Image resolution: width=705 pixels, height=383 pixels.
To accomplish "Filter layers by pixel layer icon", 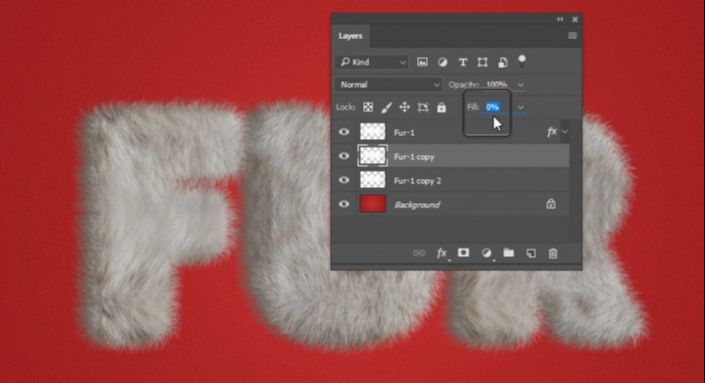I will (422, 62).
